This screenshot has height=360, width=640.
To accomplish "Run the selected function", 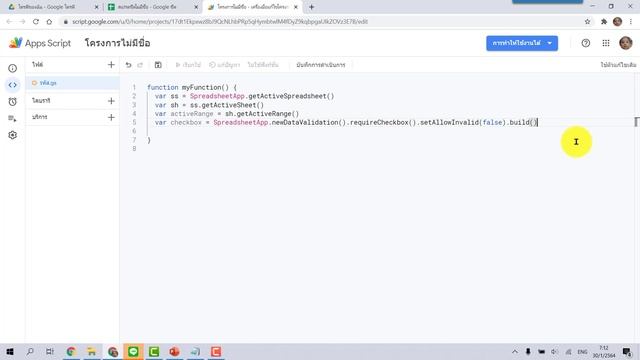I will click(188, 65).
